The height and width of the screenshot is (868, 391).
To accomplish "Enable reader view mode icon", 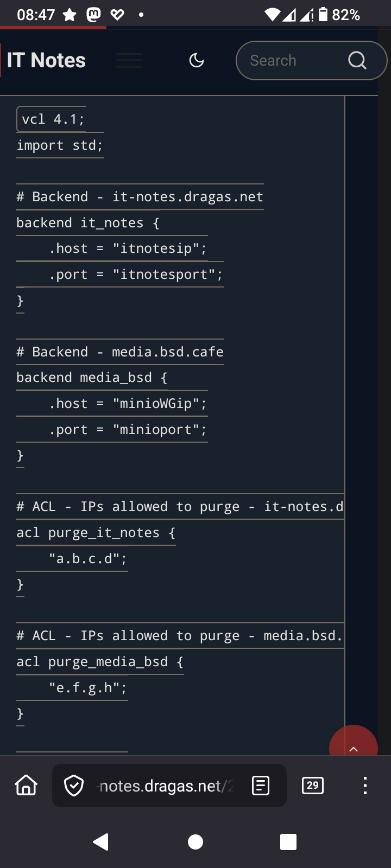I will point(261,785).
